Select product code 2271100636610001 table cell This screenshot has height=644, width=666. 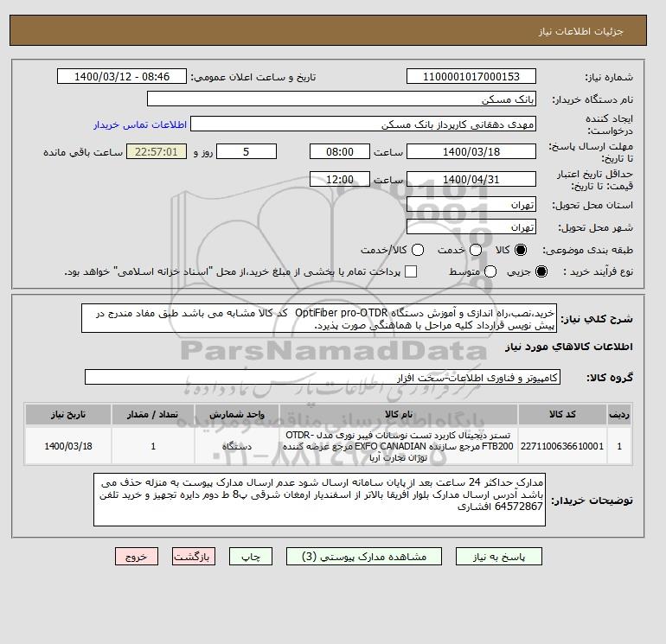tap(562, 446)
